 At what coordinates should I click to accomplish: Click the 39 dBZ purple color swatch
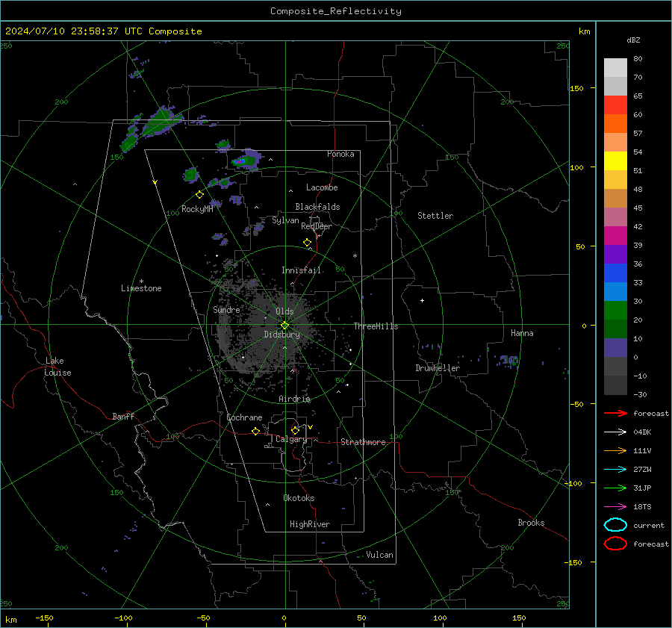coord(615,254)
